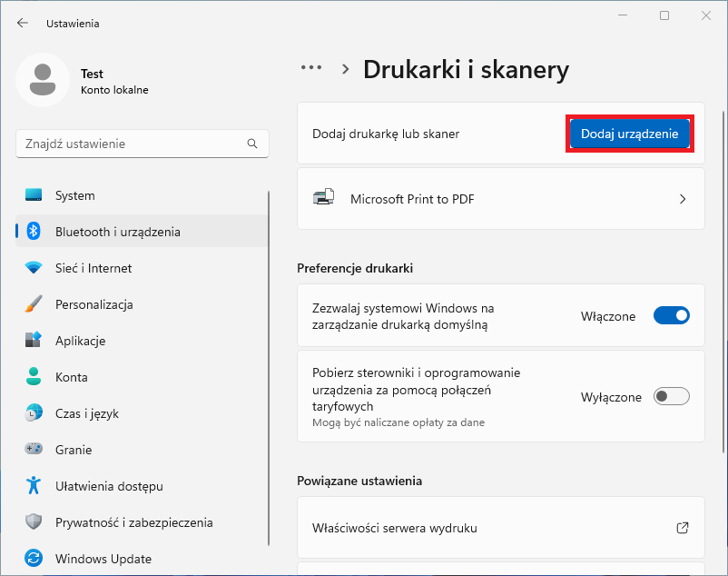Click the Ustawienia window title

point(73,24)
